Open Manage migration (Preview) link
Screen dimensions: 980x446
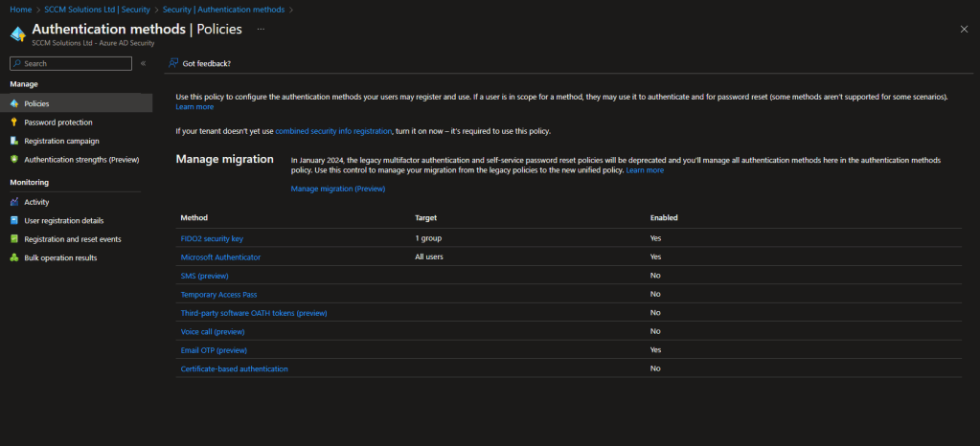(337, 189)
